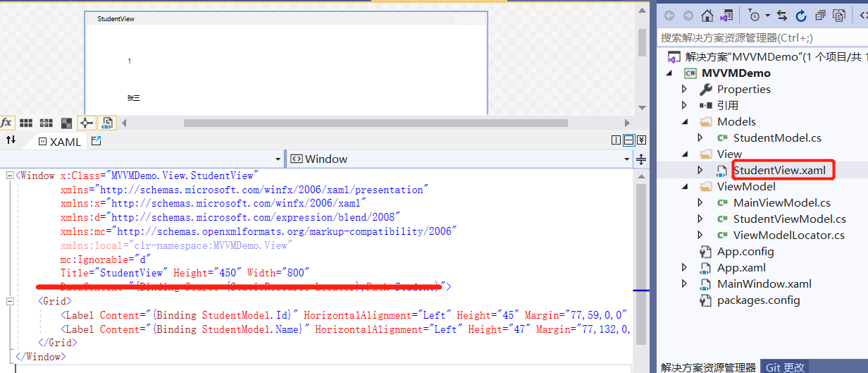
Task: Collapse the Models folder
Action: (x=684, y=122)
